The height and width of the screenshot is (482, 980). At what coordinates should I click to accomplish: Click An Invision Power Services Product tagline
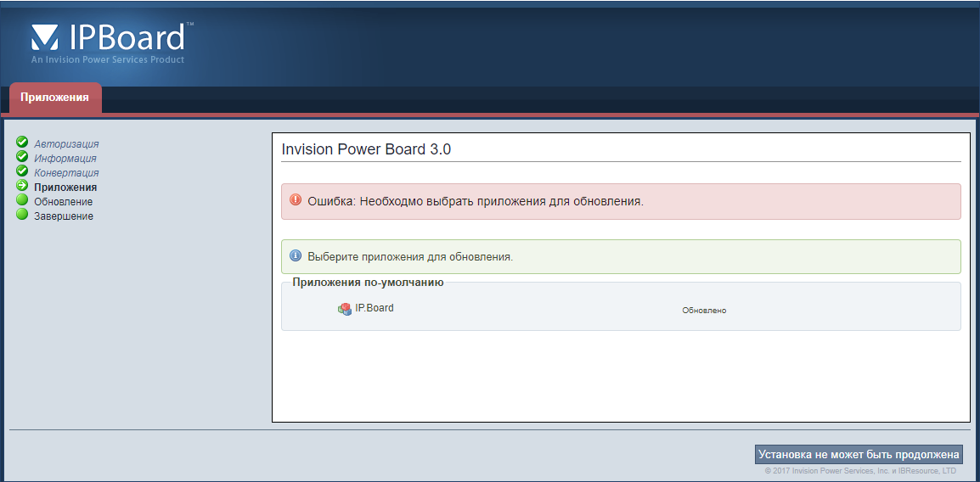pyautogui.click(x=108, y=60)
